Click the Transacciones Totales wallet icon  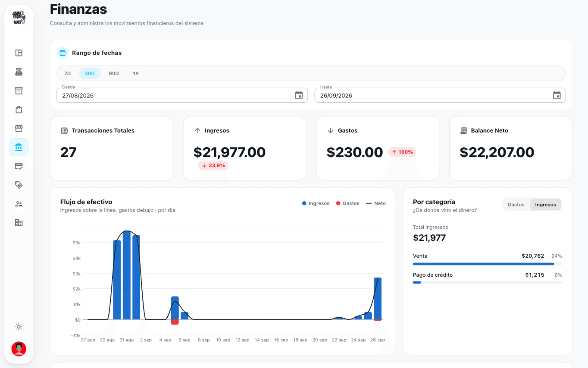(x=64, y=131)
